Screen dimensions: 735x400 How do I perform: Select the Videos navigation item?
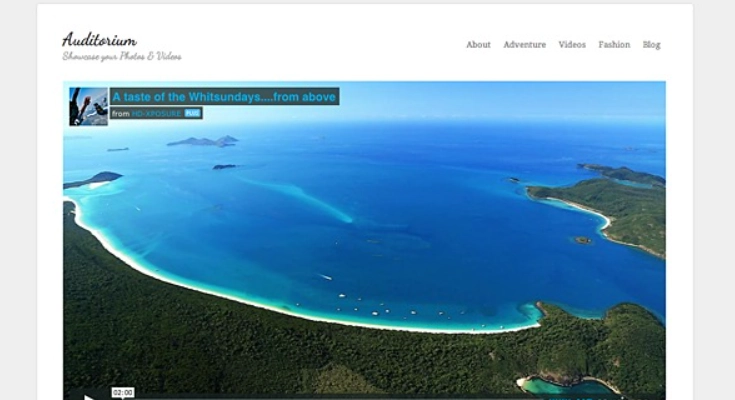coord(572,45)
